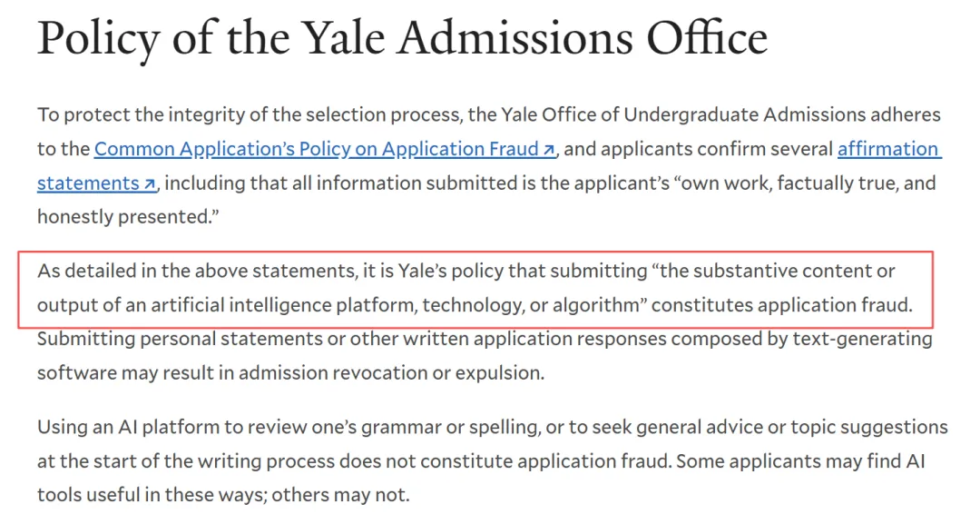Click the sentence beginning "Submitting personal statements"
The image size is (980, 524).
[x=485, y=356]
